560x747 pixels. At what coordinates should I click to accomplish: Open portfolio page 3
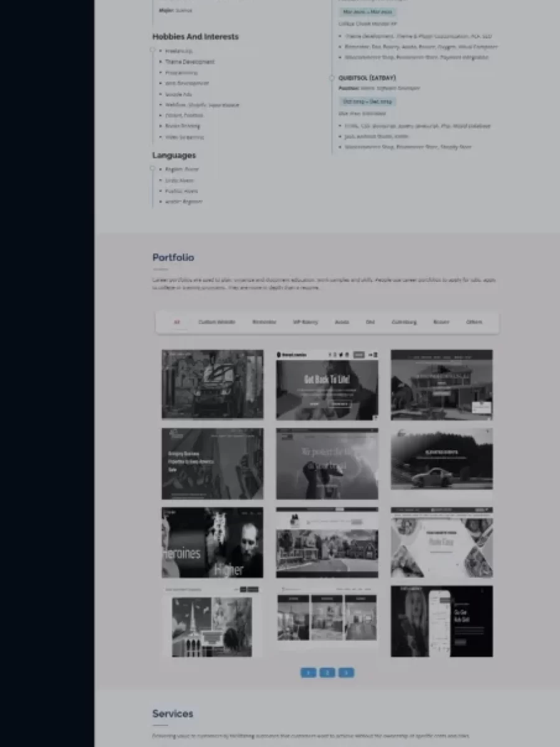point(346,672)
